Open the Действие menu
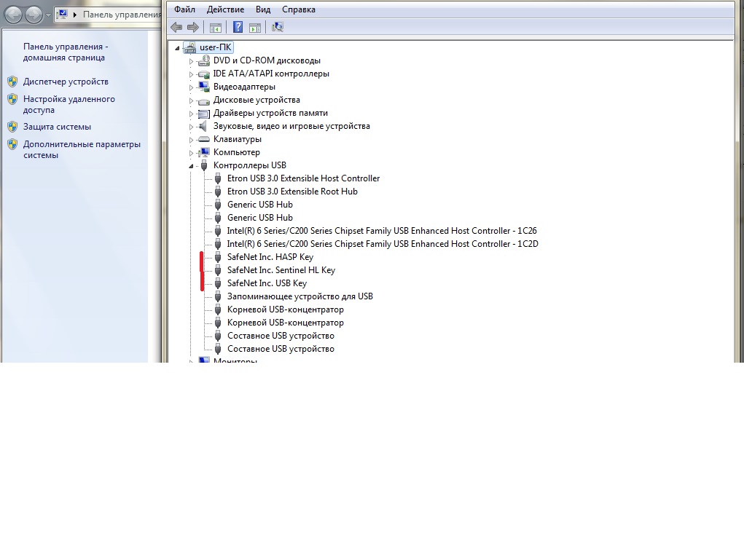The width and height of the screenshot is (744, 560). (x=225, y=9)
